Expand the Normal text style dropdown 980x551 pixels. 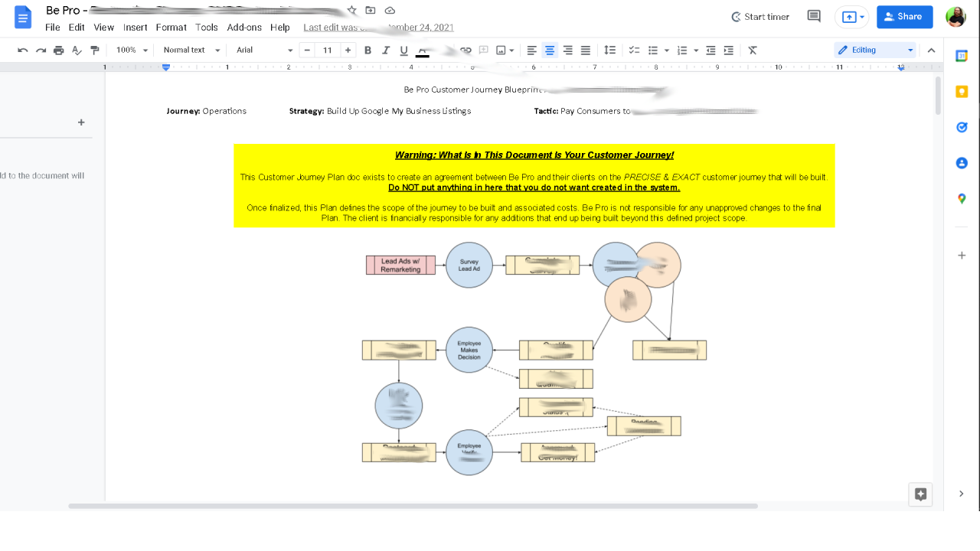tap(191, 51)
